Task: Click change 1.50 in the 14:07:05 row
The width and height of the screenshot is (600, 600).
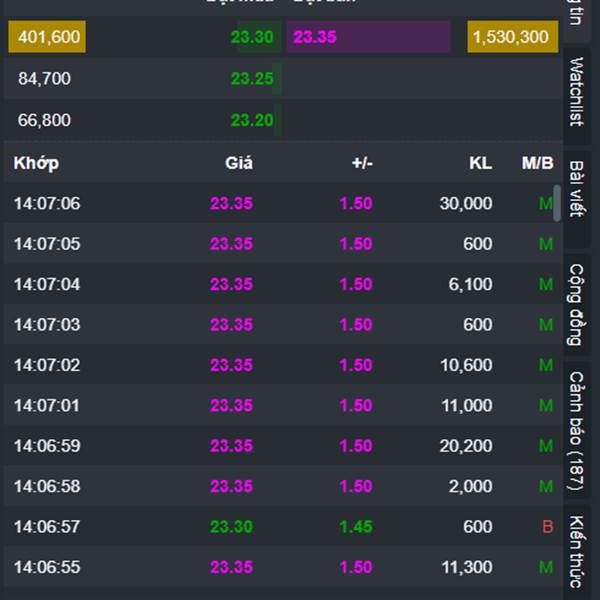Action: pyautogui.click(x=356, y=244)
